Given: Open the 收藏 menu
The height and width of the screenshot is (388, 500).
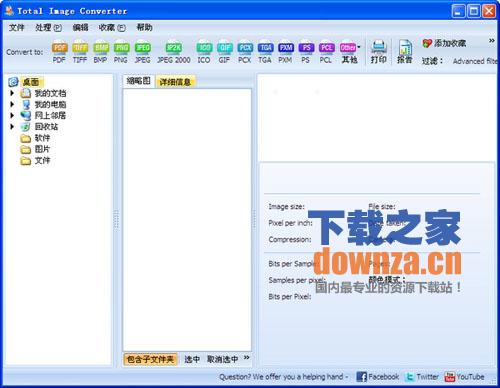Looking at the screenshot, I should click(112, 27).
